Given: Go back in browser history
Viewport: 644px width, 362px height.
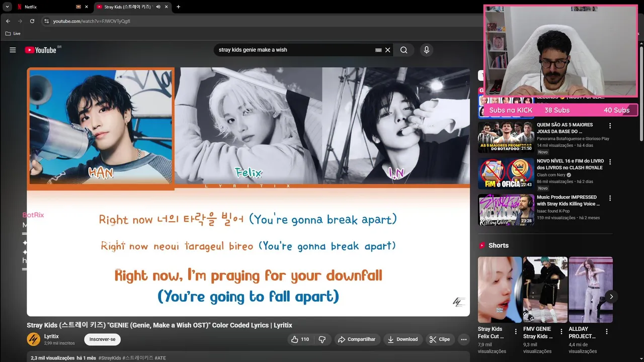Looking at the screenshot, I should [8, 21].
